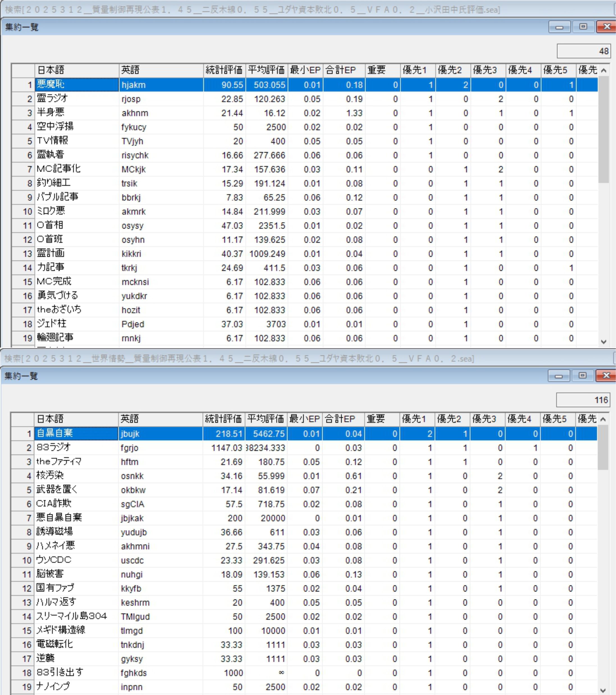Click the upper table's vertical scrollbar thumb

coord(604,130)
